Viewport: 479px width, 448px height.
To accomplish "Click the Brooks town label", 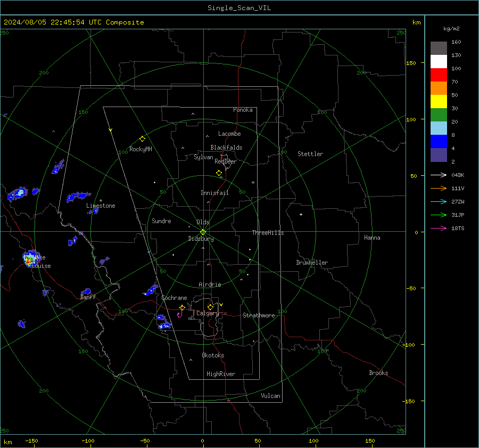I will (x=378, y=373).
